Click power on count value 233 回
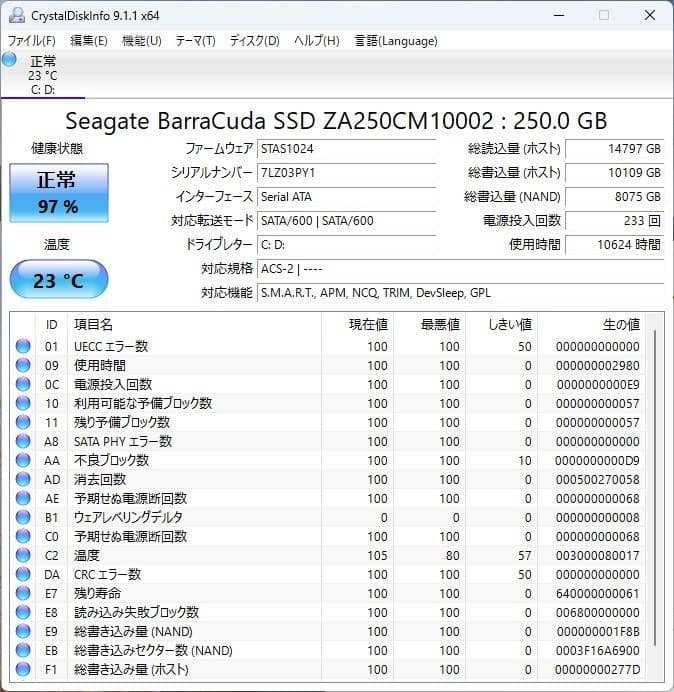Screen dimensions: 674x692 pos(614,220)
